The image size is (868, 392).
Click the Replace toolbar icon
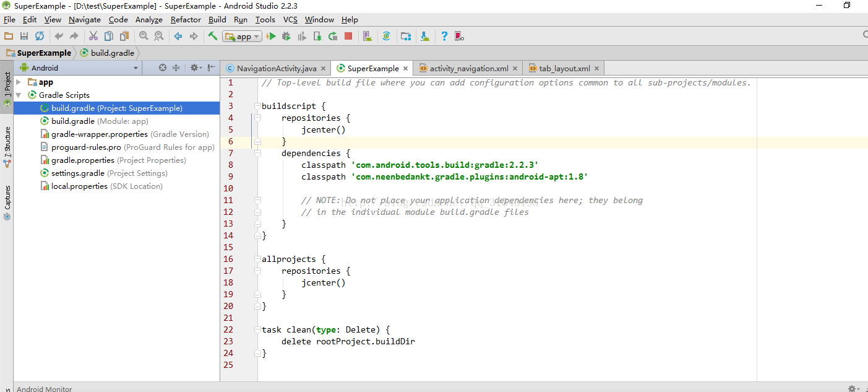pos(159,37)
